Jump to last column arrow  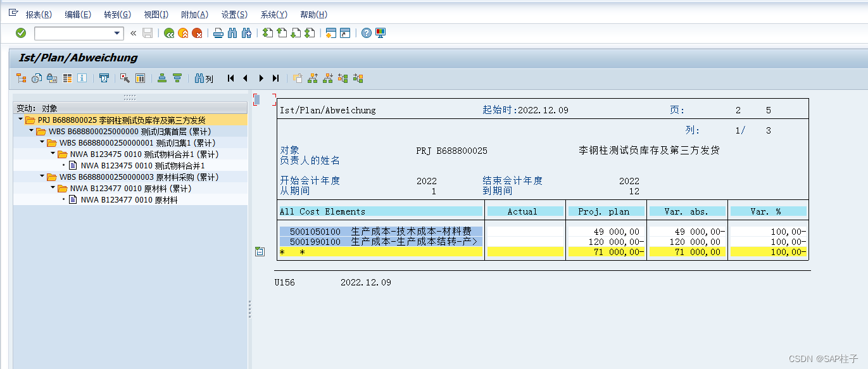click(x=275, y=78)
